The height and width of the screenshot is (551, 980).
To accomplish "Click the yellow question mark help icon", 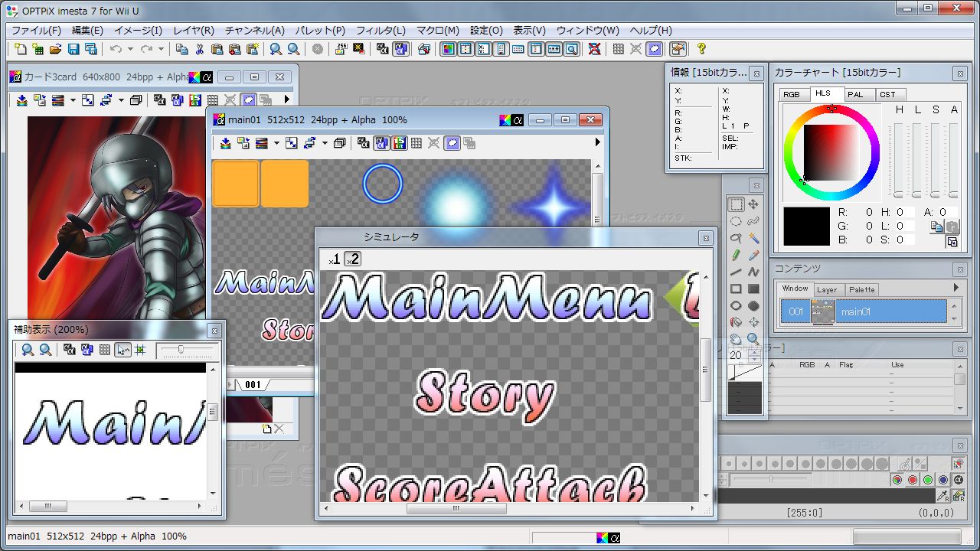I will 701,49.
